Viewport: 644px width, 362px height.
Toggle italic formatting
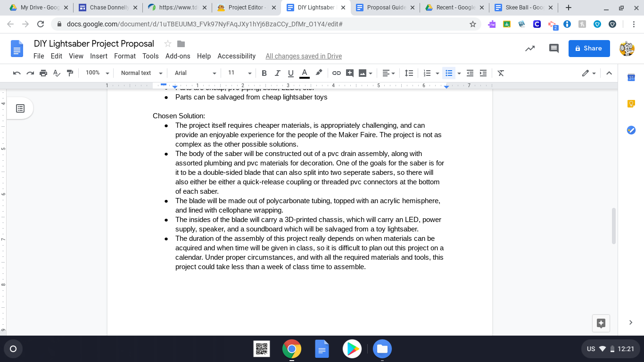point(277,73)
